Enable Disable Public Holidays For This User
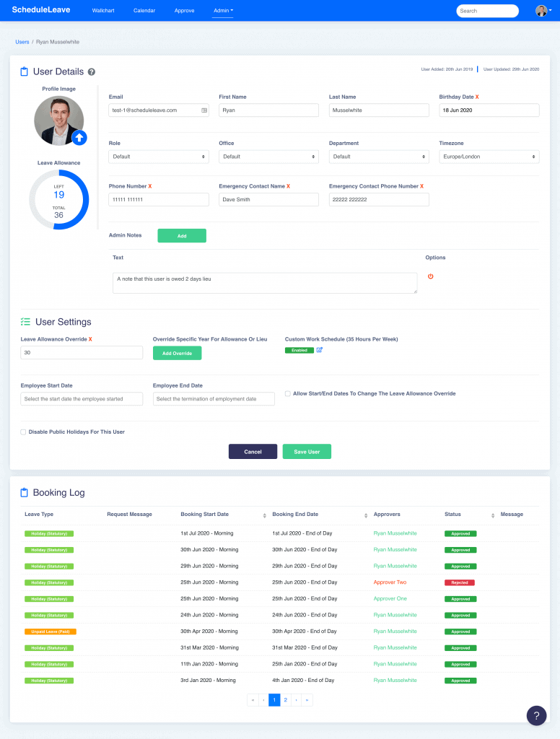560x739 pixels. [23, 432]
